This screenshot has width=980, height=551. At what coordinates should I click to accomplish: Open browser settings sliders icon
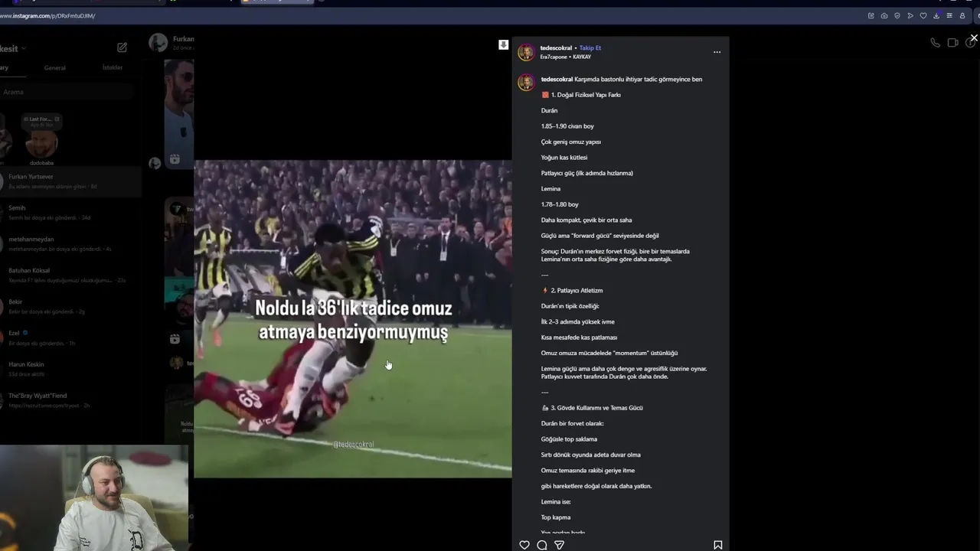click(949, 15)
